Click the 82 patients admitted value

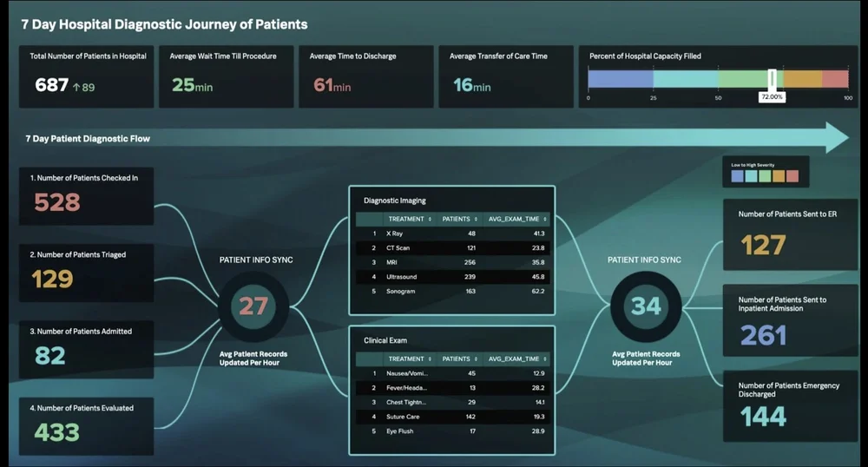pos(49,356)
